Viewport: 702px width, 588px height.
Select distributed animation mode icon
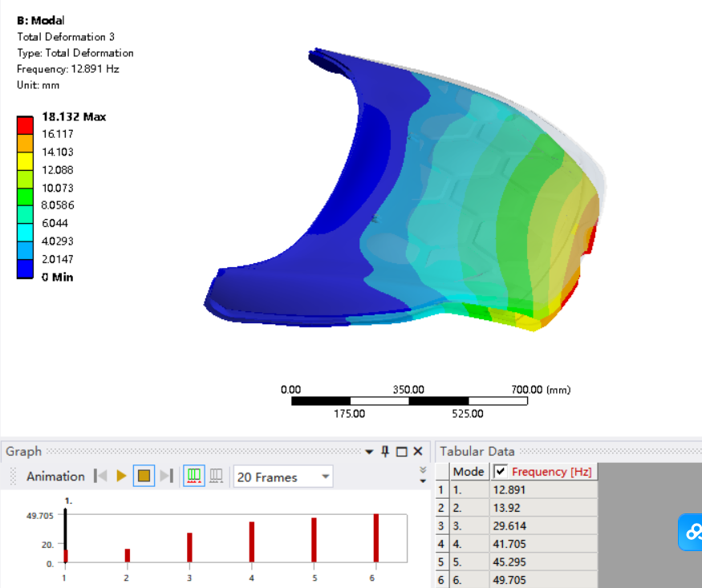(194, 476)
